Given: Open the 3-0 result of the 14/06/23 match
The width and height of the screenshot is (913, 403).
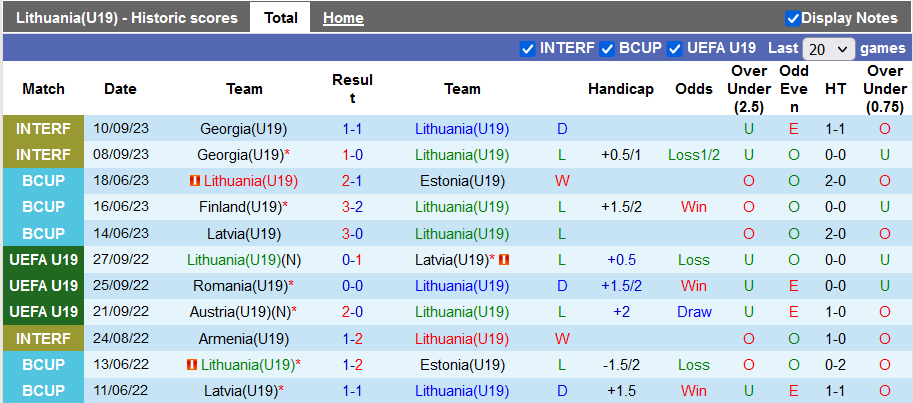Looking at the screenshot, I should click(352, 233).
